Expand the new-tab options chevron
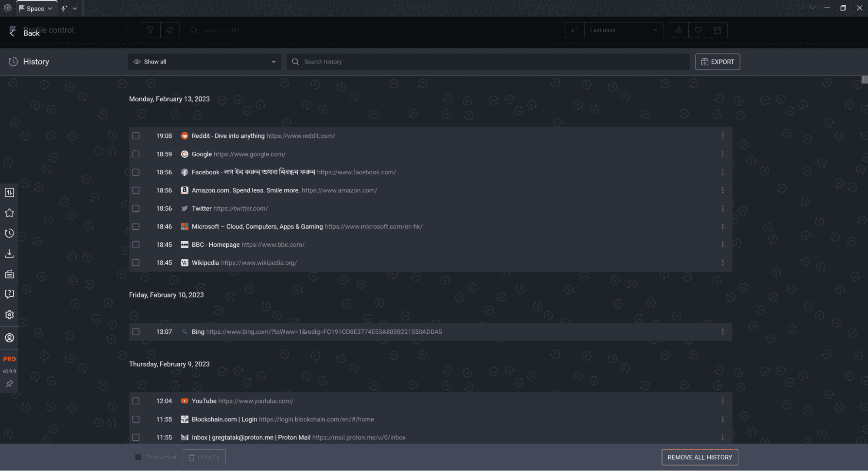This screenshot has width=868, height=471. (75, 8)
